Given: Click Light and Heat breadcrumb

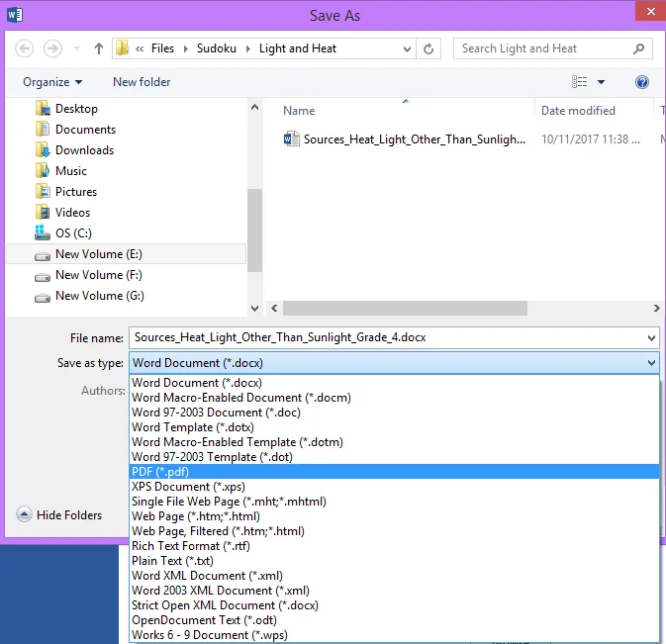Looking at the screenshot, I should [x=298, y=48].
